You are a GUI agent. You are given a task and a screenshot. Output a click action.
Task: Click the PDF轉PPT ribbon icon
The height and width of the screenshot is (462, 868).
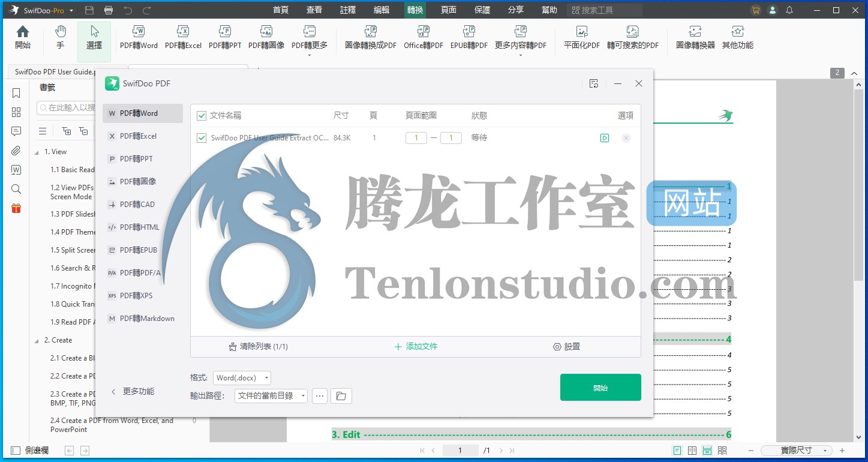(x=225, y=37)
